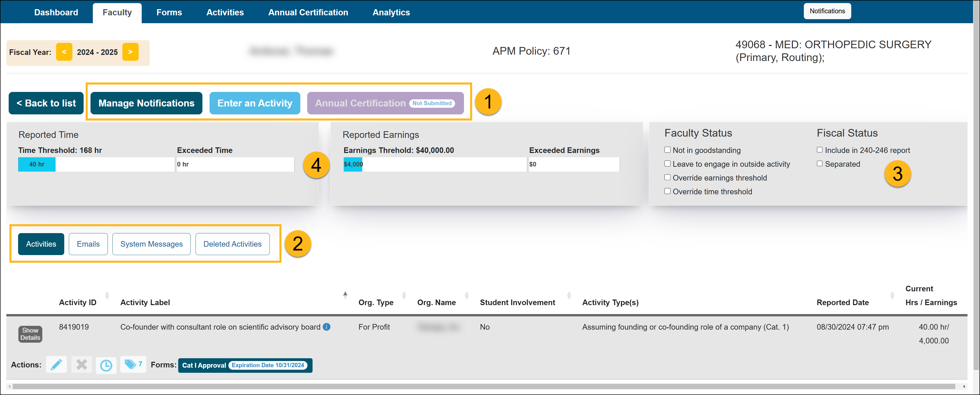Image resolution: width=980 pixels, height=395 pixels.
Task: Toggle the Separated checkbox
Action: (x=819, y=163)
